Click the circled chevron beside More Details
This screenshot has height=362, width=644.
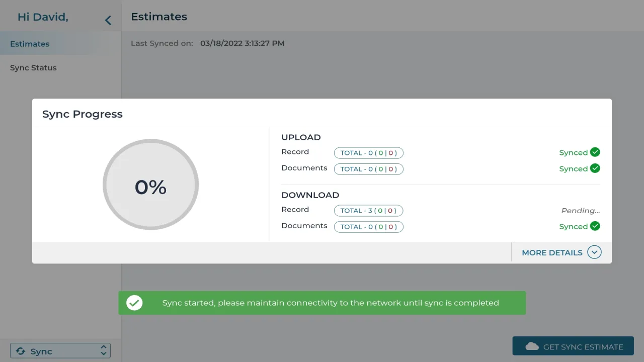(594, 252)
